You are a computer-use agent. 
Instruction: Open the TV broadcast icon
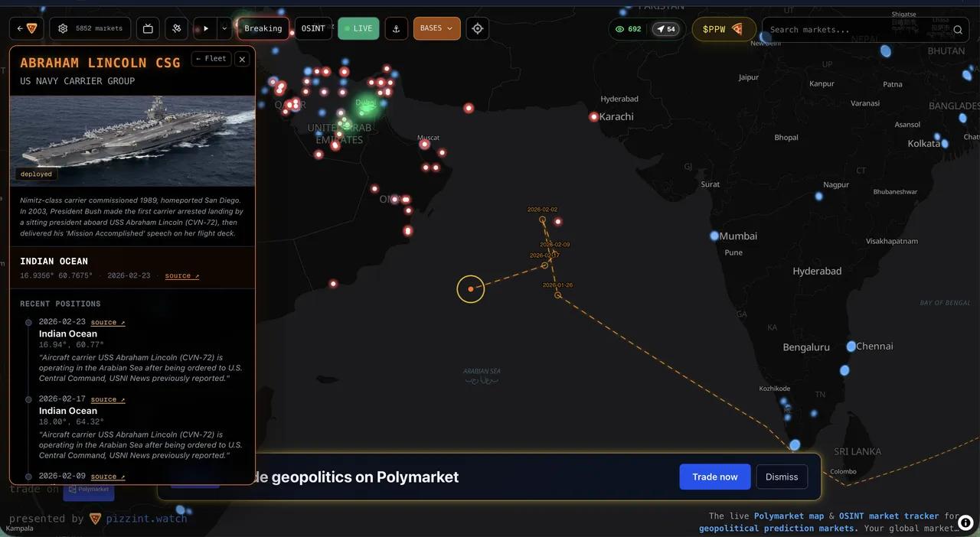pyautogui.click(x=148, y=28)
